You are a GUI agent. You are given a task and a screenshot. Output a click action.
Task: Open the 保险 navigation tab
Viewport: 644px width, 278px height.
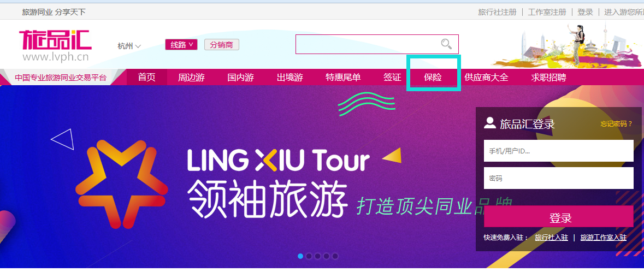(x=433, y=77)
